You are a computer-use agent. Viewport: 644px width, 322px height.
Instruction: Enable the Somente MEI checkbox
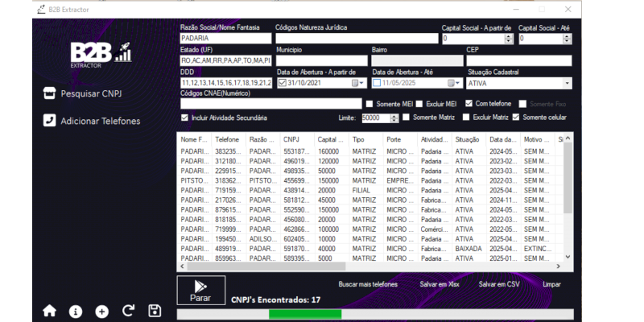click(x=370, y=104)
